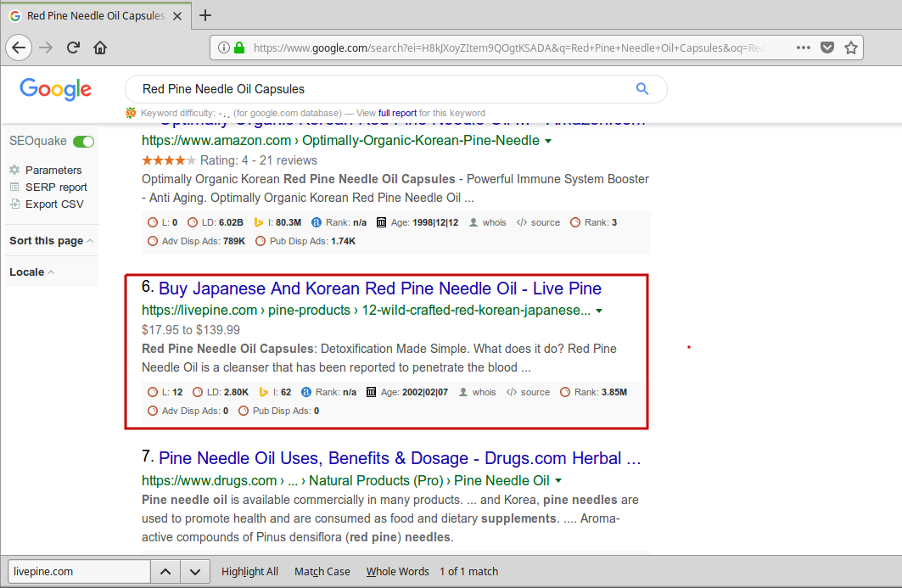The height and width of the screenshot is (588, 902).
Task: Find next match with down arrow
Action: pyautogui.click(x=195, y=572)
